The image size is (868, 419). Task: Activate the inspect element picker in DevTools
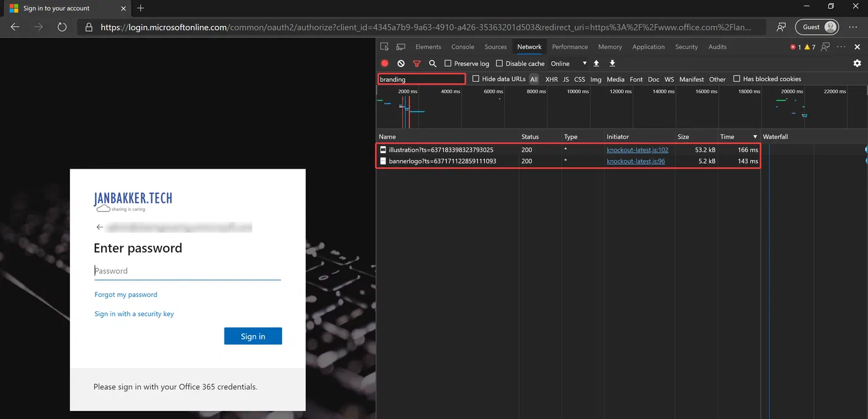(x=385, y=46)
